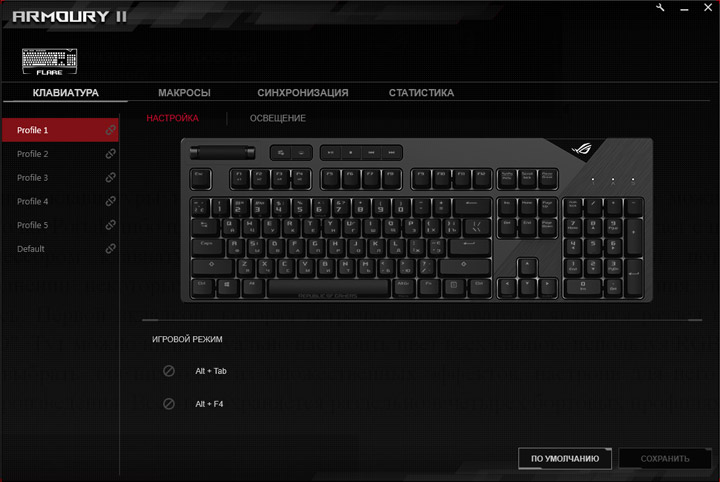720x482 pixels.
Task: Go to the СТАТИСТИКА tab
Action: (421, 93)
